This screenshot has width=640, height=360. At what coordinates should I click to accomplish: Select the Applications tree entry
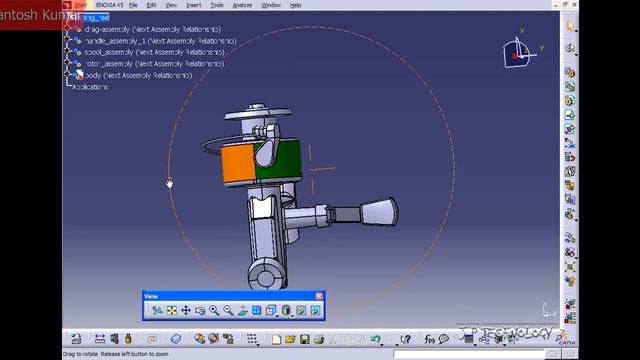coord(90,87)
